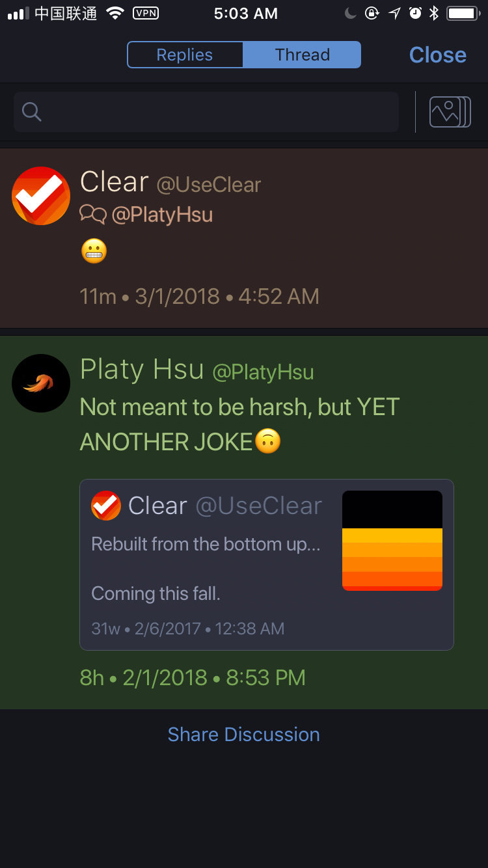Tap the magnifying glass search icon
This screenshot has width=488, height=868.
point(32,112)
